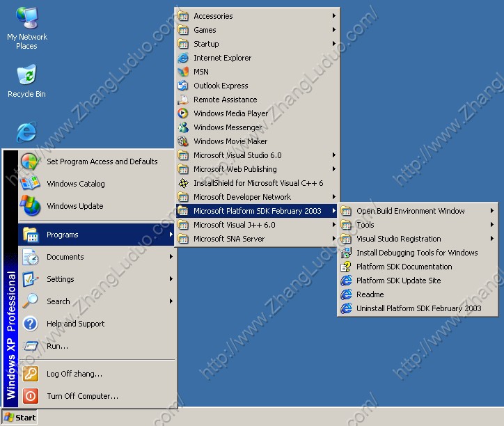This screenshot has width=504, height=426.
Task: Expand the Tools submenu arrow
Action: click(x=491, y=224)
